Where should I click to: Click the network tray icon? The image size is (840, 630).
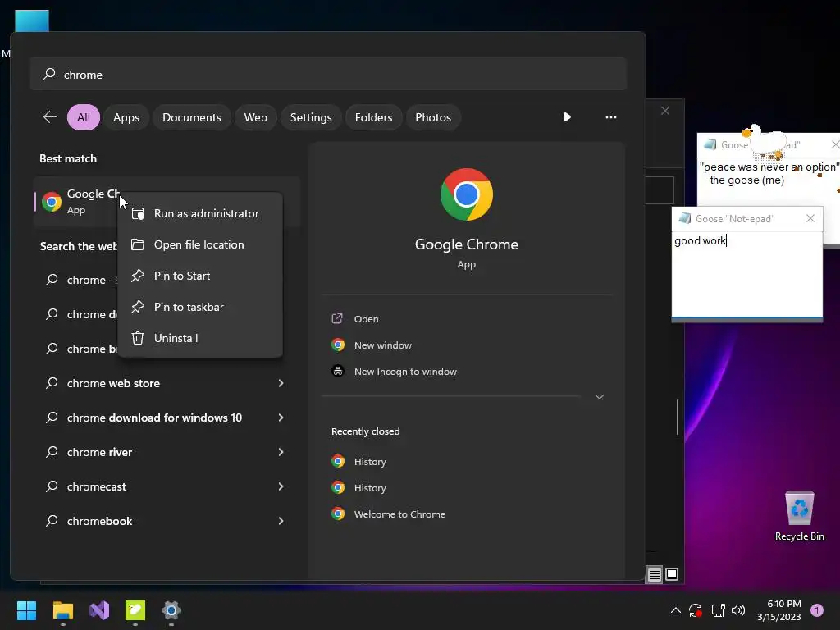(x=718, y=610)
